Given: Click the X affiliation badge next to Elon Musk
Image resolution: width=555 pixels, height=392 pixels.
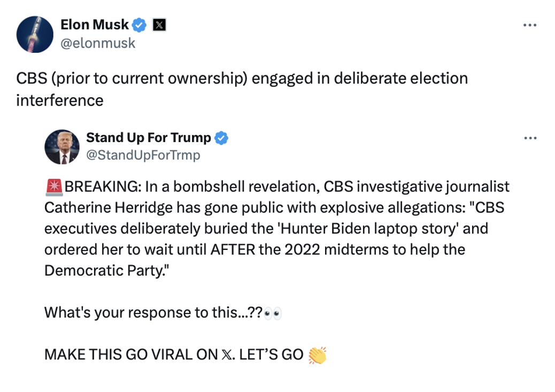Looking at the screenshot, I should tap(158, 25).
